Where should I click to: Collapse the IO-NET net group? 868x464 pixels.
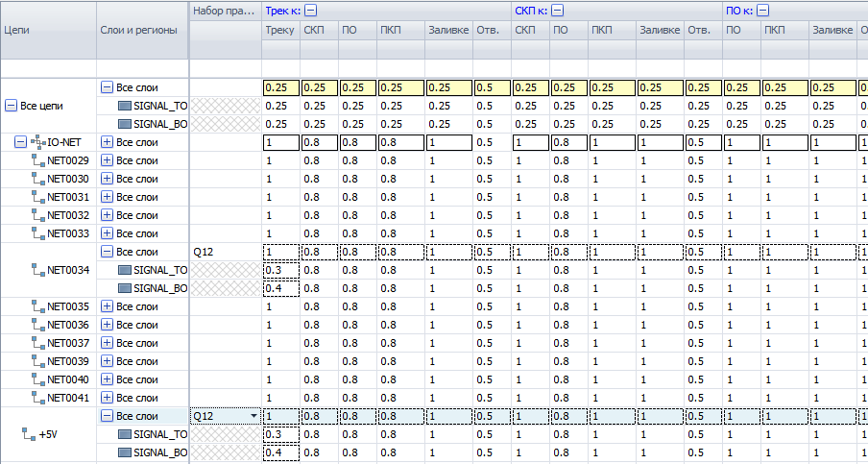[20, 142]
